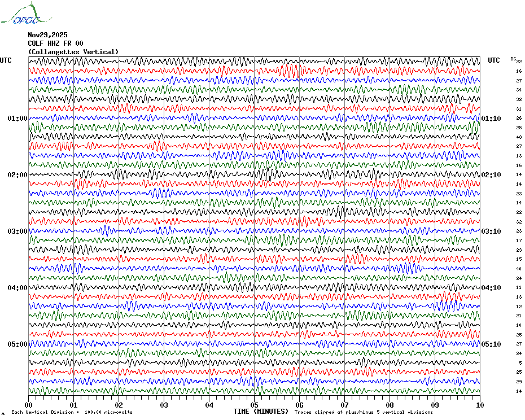Click the 04:00 left time label
The width and height of the screenshot is (525, 420).
[17, 288]
